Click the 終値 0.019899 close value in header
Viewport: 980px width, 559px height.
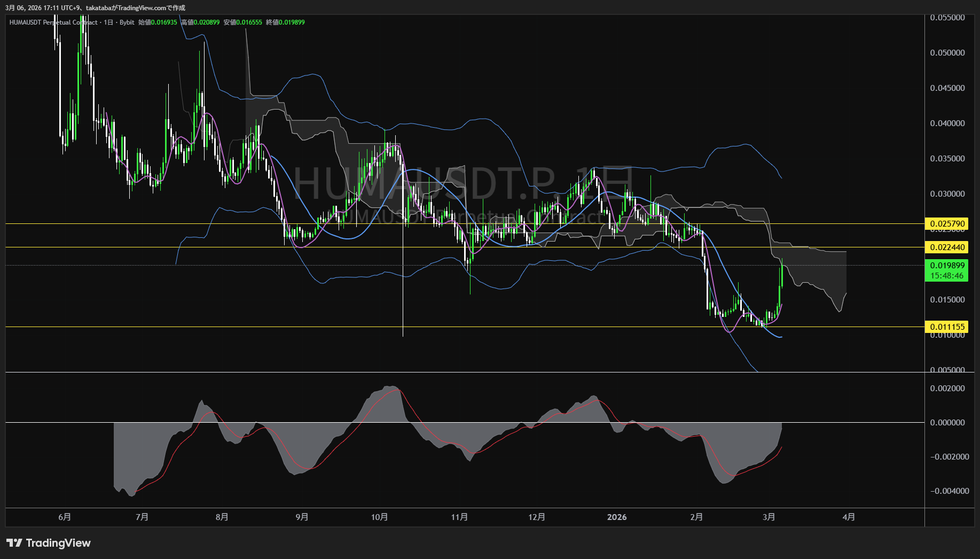(285, 22)
